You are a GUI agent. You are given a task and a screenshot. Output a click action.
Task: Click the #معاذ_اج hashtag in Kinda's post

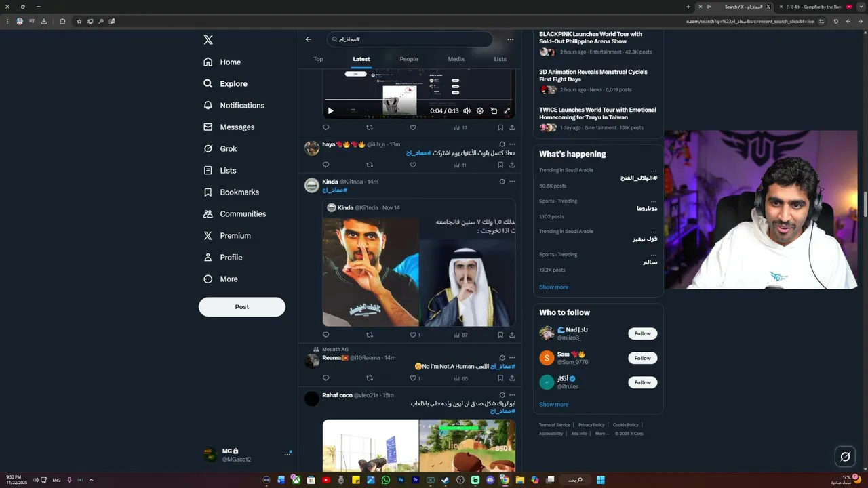[x=335, y=190]
